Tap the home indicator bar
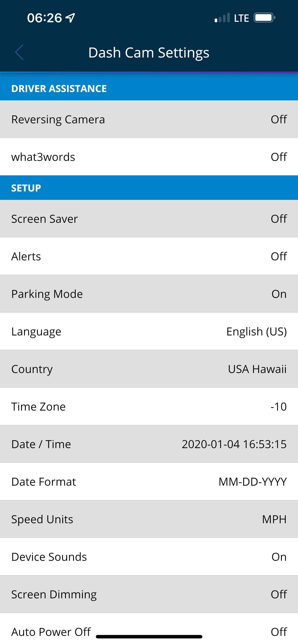 (149, 637)
